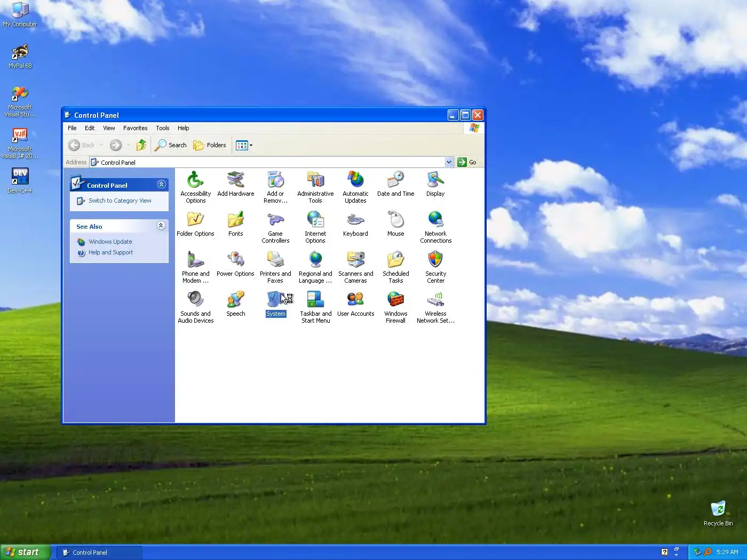747x560 pixels.
Task: Open the Windows Update link
Action: [110, 242]
